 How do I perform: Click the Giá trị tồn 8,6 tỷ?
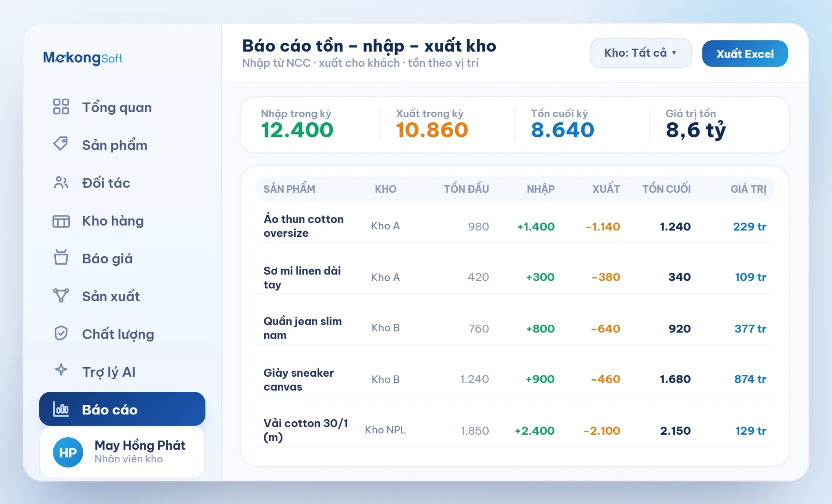[x=696, y=130]
